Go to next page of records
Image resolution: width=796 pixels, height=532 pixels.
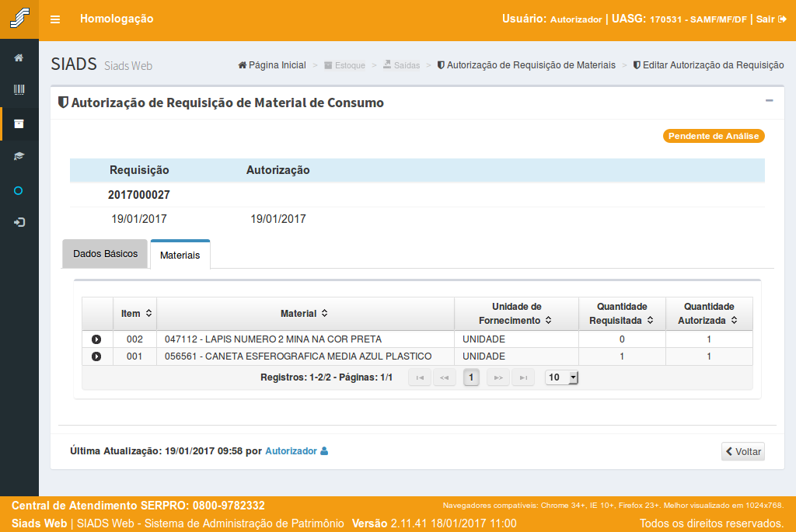[x=498, y=377]
